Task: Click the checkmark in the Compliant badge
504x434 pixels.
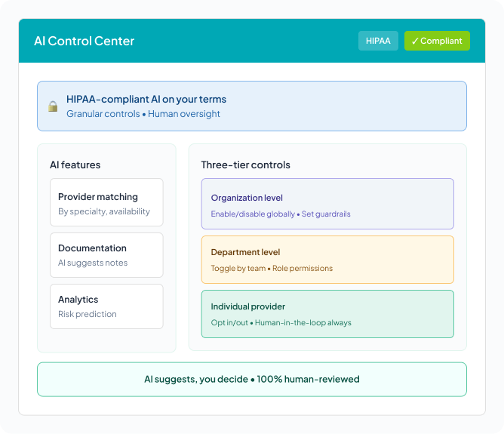Action: coord(415,41)
